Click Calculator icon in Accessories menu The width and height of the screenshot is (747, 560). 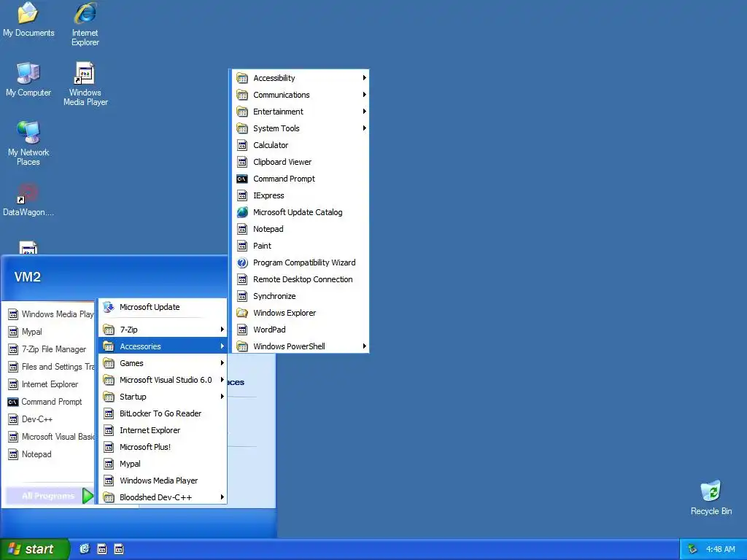pos(242,145)
